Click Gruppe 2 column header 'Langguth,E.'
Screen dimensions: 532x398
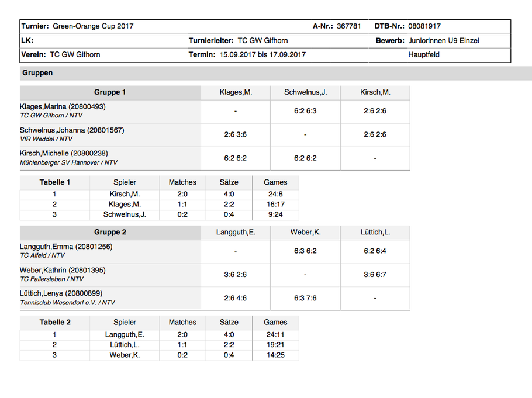coord(236,233)
